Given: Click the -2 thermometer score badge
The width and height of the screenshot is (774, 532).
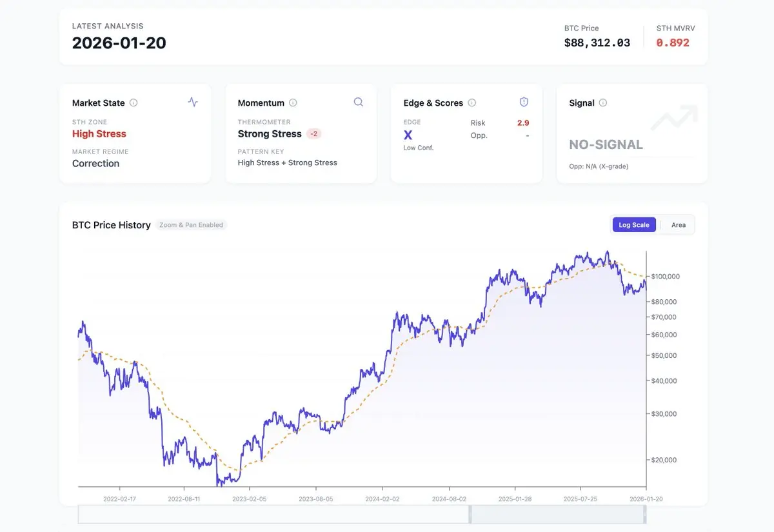Looking at the screenshot, I should coord(314,133).
